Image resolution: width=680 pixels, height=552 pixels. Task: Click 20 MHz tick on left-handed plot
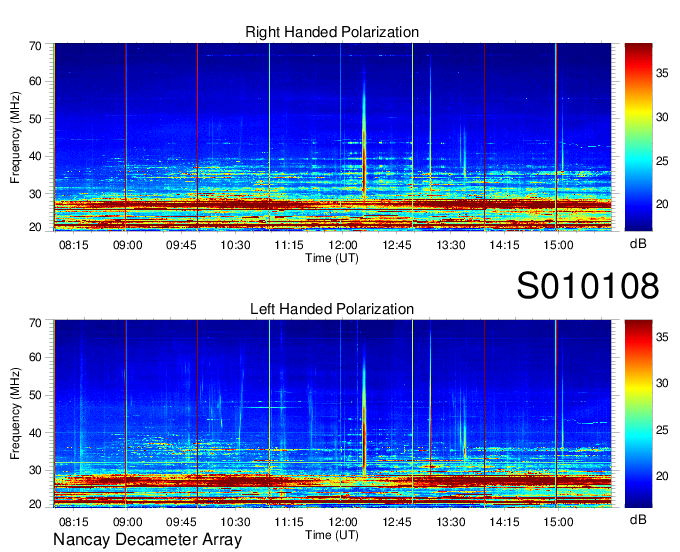click(35, 504)
